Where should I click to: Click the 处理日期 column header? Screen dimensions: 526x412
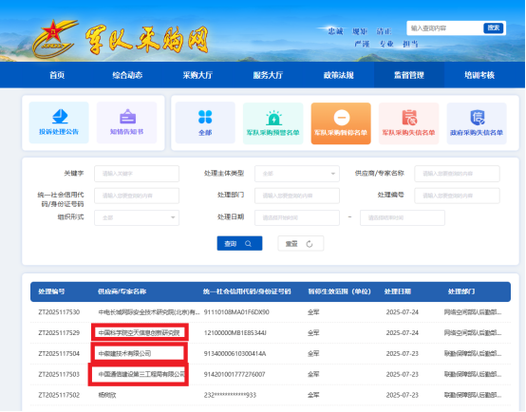click(x=398, y=292)
